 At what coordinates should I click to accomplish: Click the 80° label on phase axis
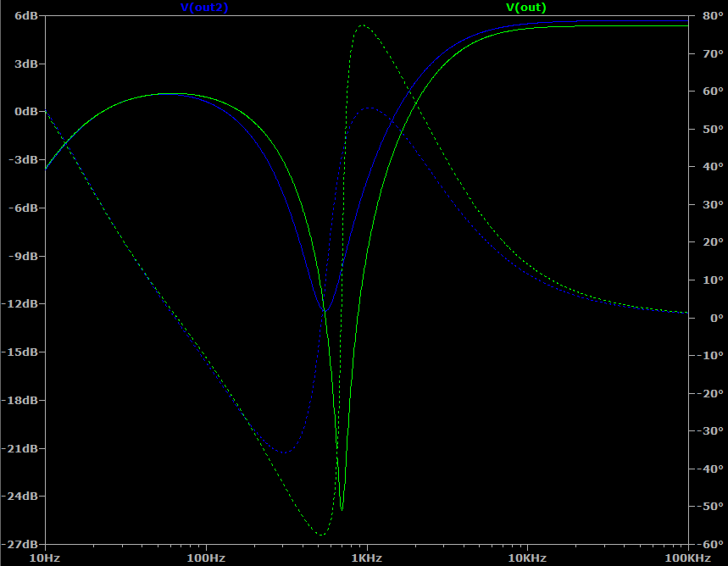707,16
